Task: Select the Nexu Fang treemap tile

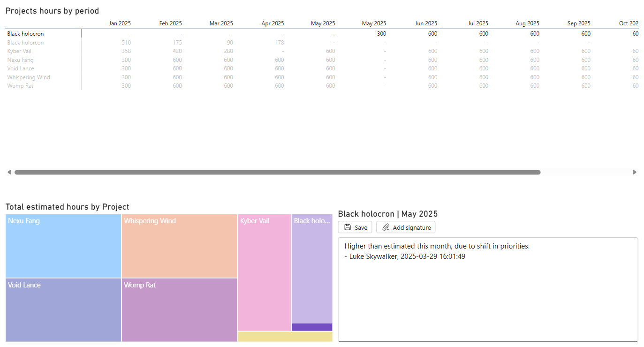Action: [x=63, y=246]
